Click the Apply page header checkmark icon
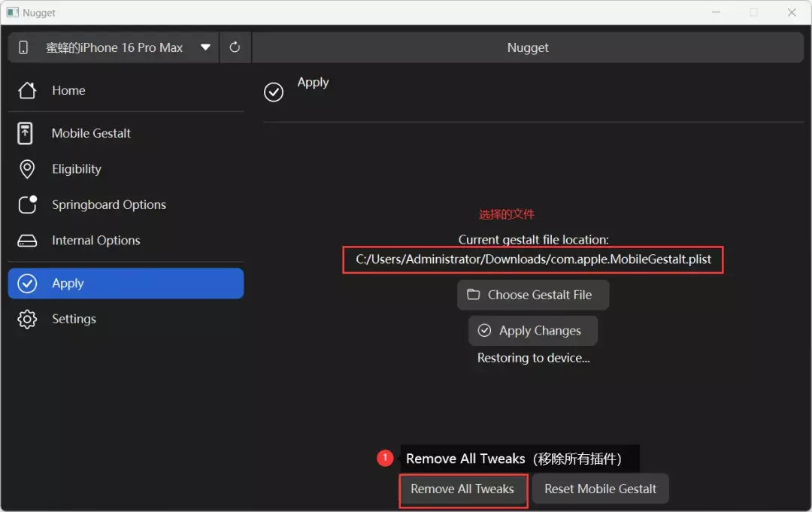The height and width of the screenshot is (512, 812). click(274, 92)
